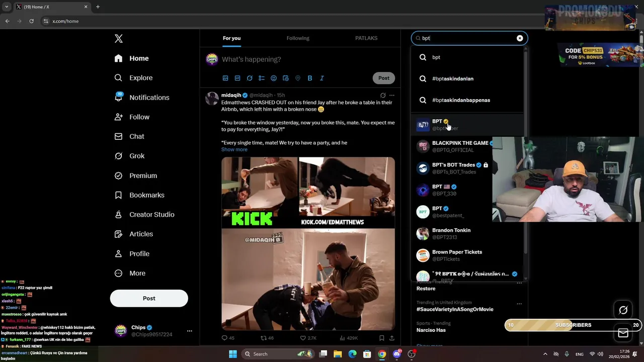Open the floating messages envelope button

pyautogui.click(x=623, y=333)
